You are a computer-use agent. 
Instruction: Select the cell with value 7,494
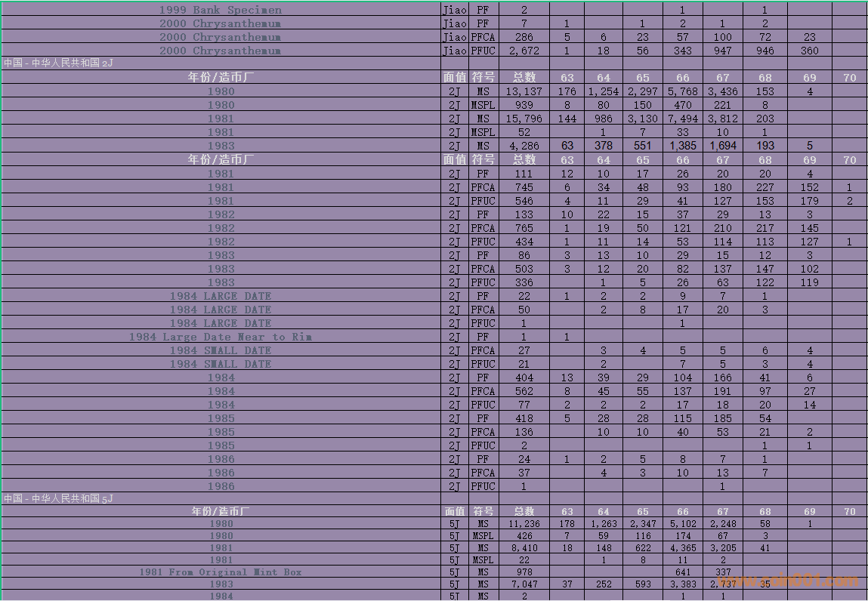(682, 119)
